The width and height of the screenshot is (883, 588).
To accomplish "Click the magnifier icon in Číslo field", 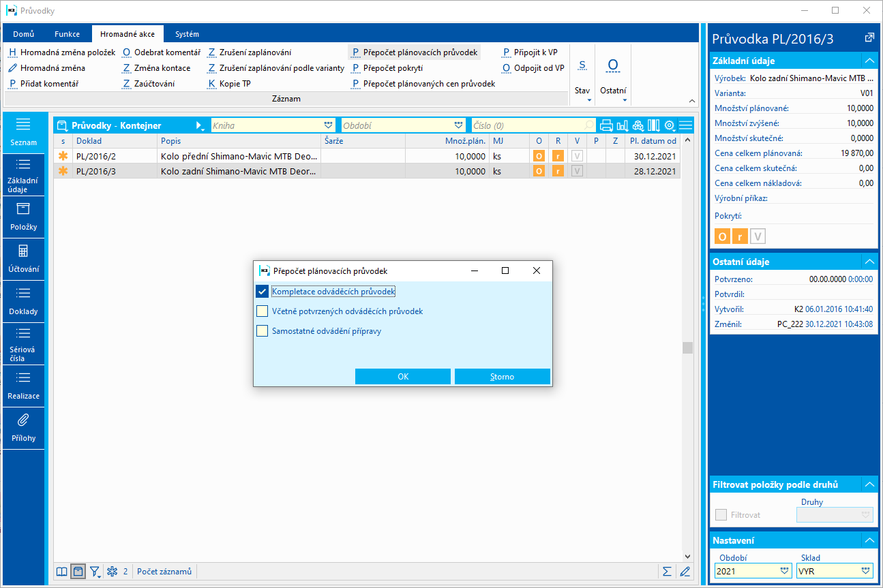I will tap(589, 125).
